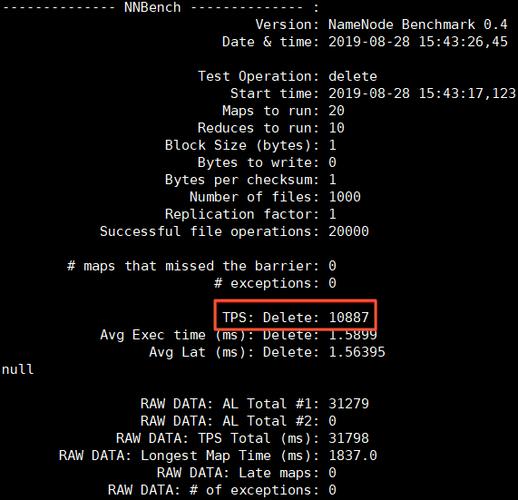Click the RAW DATA AL Total #1 value 31279
Viewport: 518px width, 500px height.
click(349, 404)
